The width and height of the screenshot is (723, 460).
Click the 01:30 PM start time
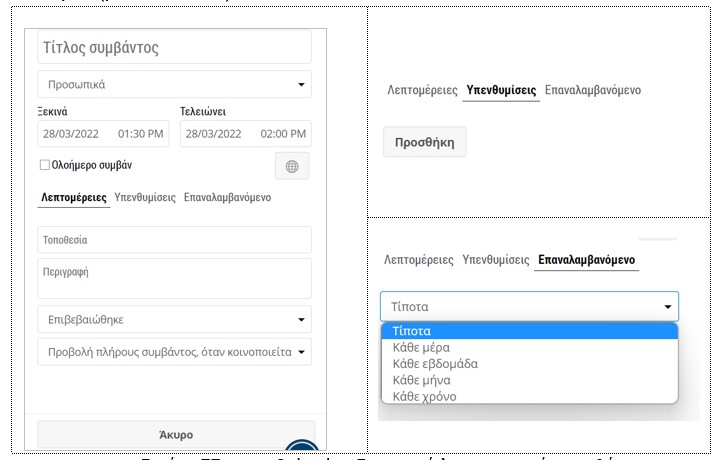pyautogui.click(x=141, y=134)
